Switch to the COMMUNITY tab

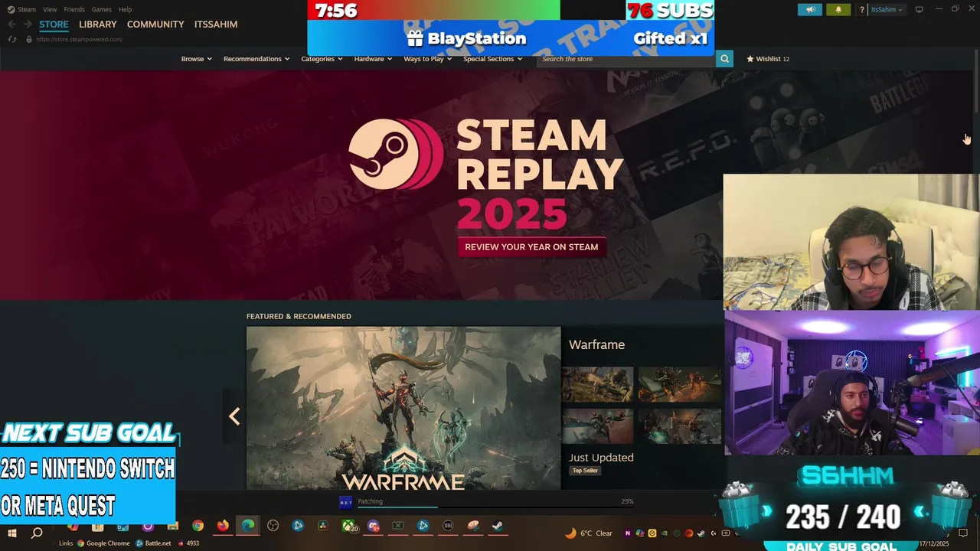[155, 24]
